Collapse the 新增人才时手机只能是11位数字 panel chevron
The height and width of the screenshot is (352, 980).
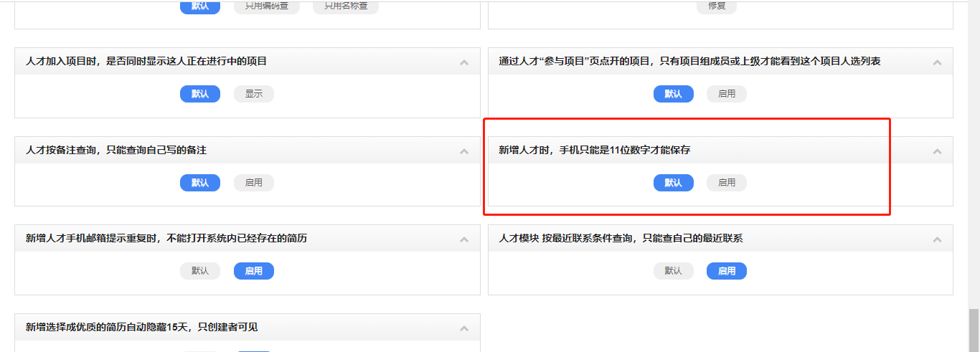coord(937,151)
